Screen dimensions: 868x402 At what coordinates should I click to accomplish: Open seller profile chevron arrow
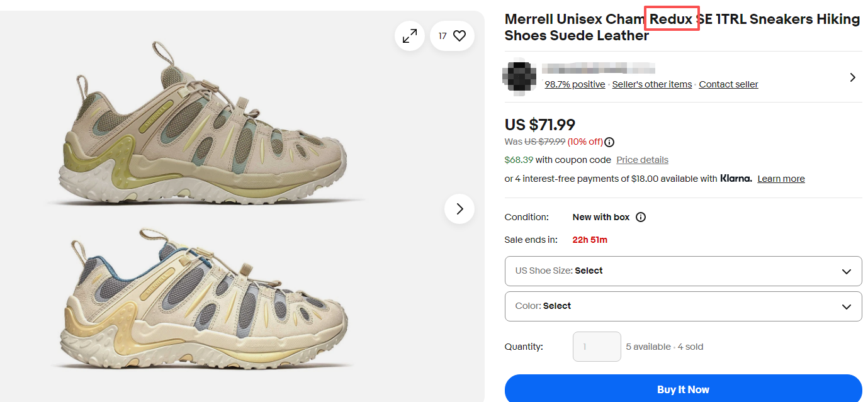(852, 77)
